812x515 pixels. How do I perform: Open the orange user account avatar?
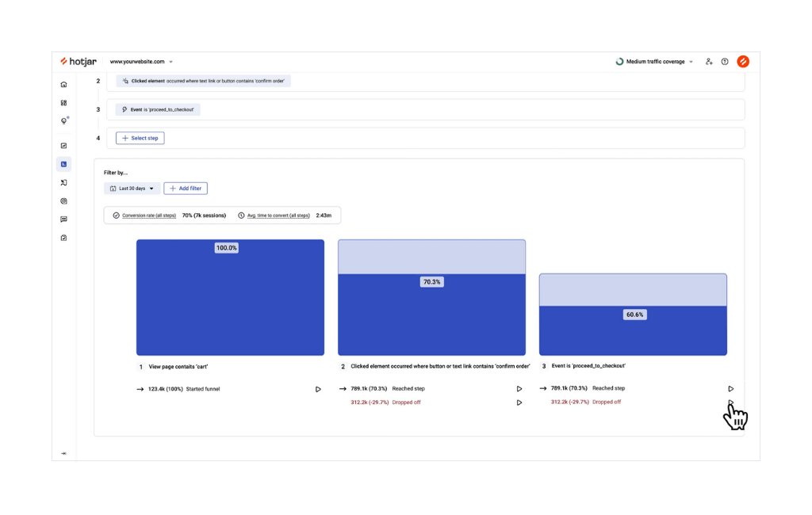tap(743, 62)
